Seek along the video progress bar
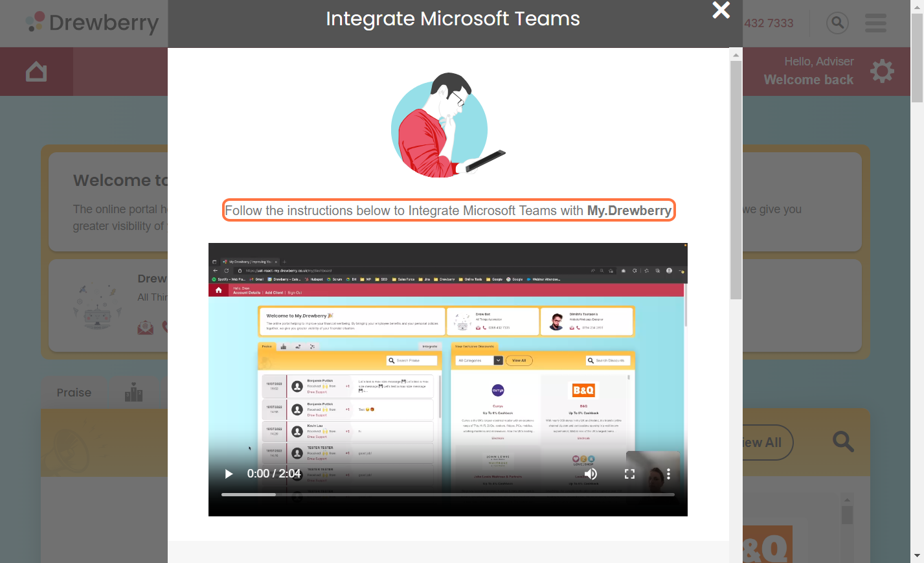The width and height of the screenshot is (924, 563). point(448,495)
